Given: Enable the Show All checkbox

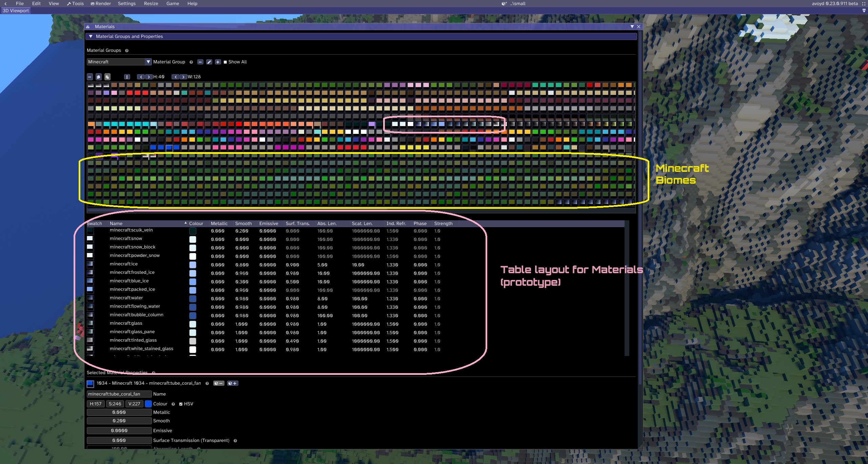Looking at the screenshot, I should pos(225,62).
